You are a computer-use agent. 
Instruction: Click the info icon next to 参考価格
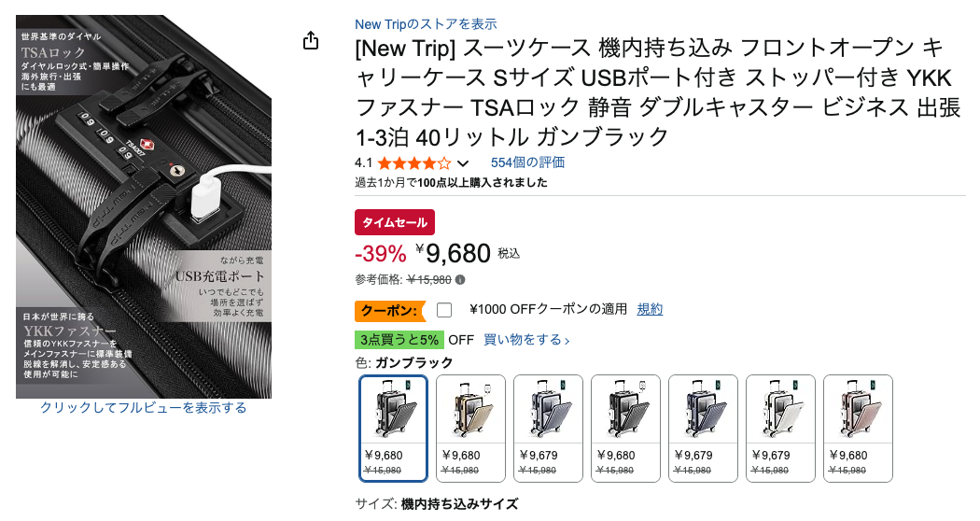(x=460, y=279)
